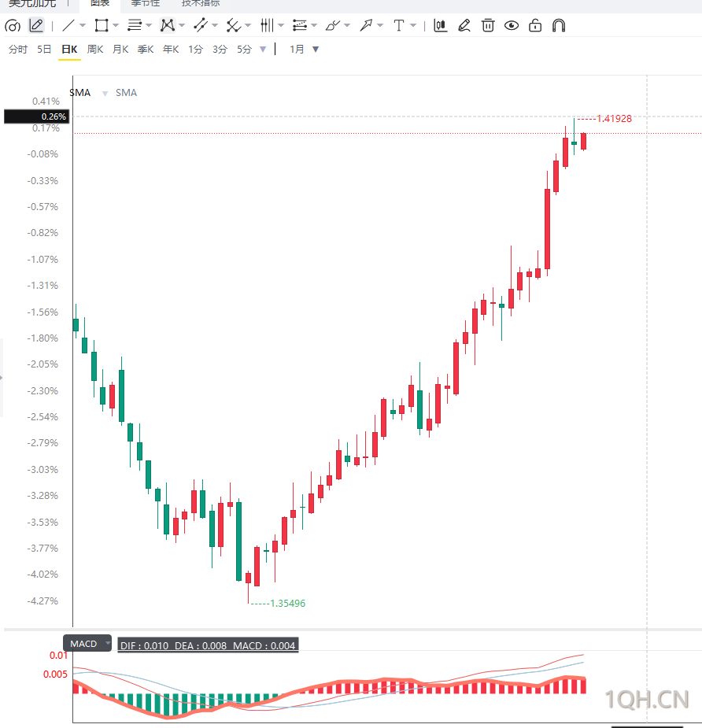Select the horizontal parallel lines tool
The height and width of the screenshot is (728, 702).
coord(134,25)
